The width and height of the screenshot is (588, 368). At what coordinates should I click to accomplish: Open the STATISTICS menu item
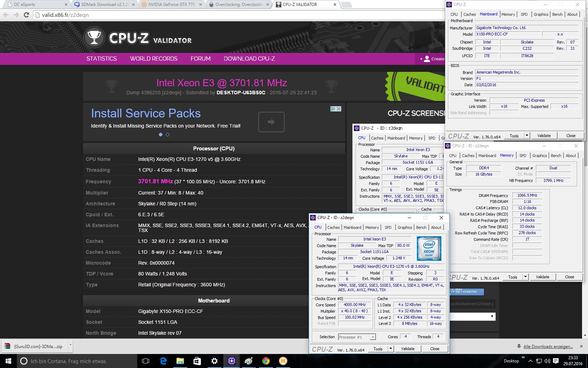(x=101, y=59)
